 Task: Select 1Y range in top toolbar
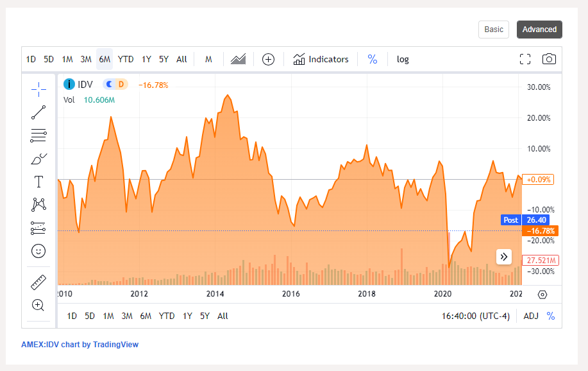(x=146, y=59)
